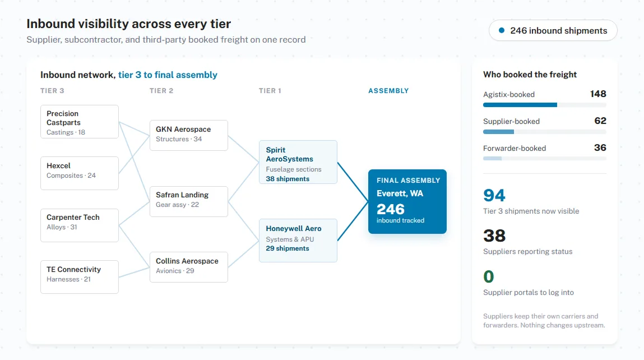Click the '38 shipments' text in Spirit card

tap(288, 179)
